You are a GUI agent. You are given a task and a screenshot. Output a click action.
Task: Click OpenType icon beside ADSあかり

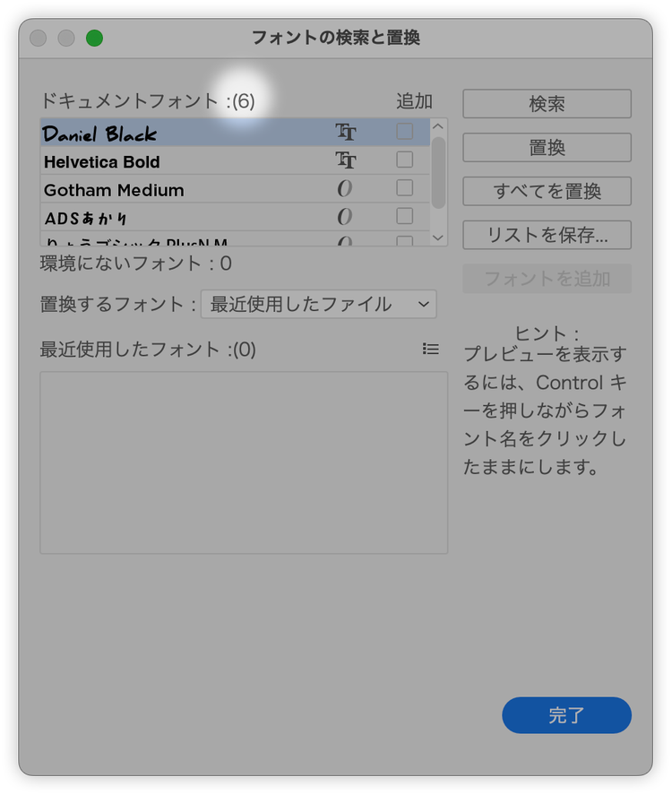pos(345,216)
